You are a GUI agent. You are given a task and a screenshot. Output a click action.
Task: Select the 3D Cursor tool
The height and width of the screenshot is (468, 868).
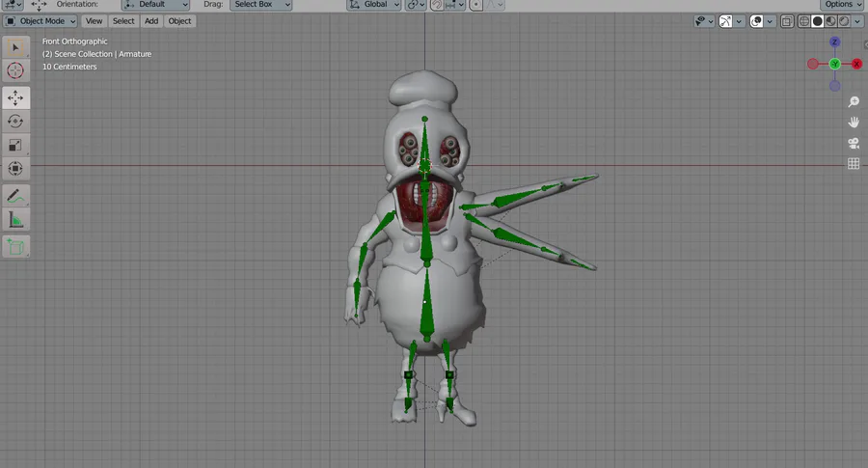click(15, 70)
